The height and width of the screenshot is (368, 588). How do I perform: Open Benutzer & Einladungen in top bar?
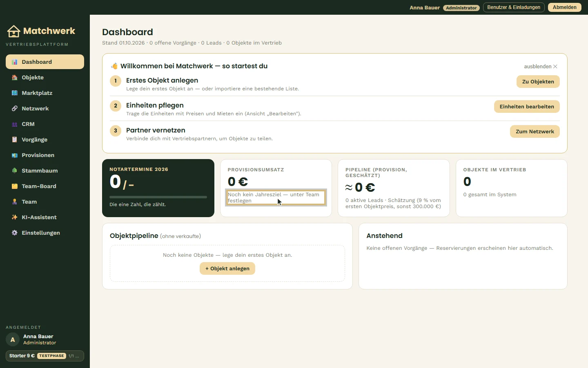click(x=514, y=7)
